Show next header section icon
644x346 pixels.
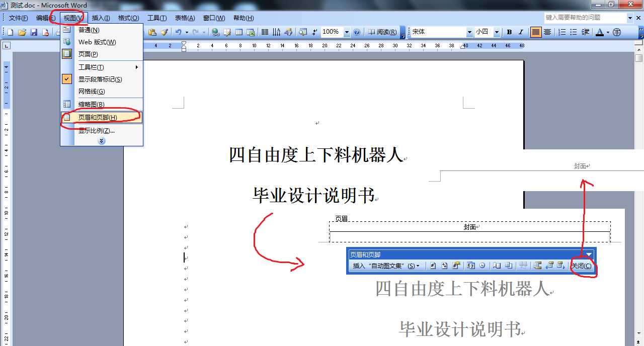click(560, 266)
